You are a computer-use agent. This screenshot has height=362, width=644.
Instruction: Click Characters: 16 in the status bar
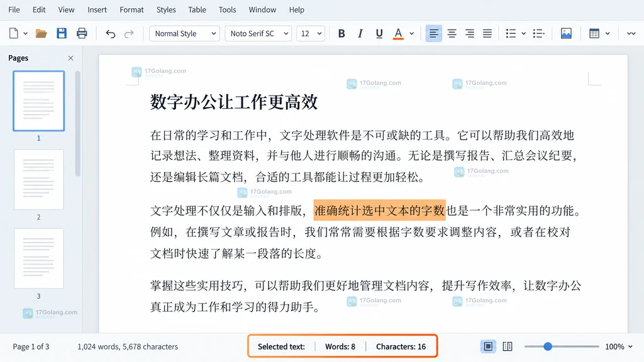pos(401,346)
